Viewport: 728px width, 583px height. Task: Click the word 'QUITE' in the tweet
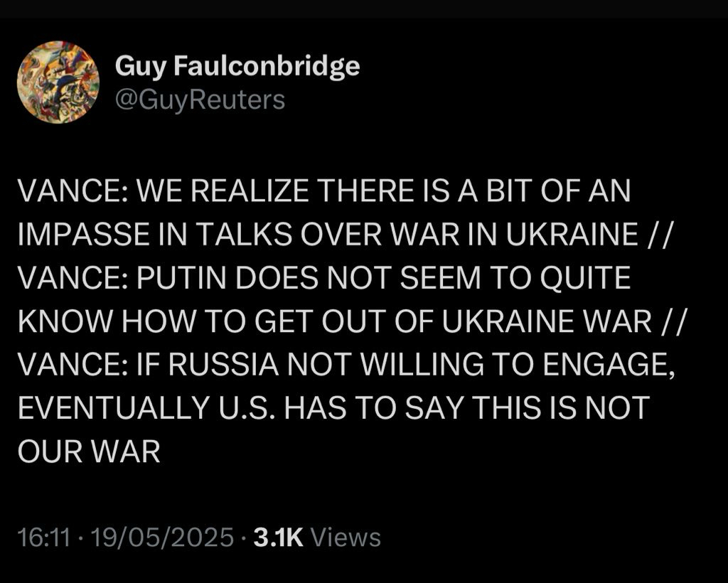pos(594,279)
